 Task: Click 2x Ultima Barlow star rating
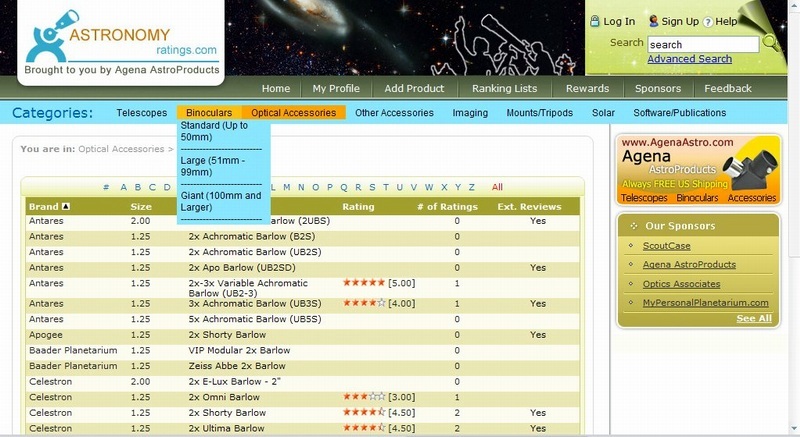tap(364, 428)
